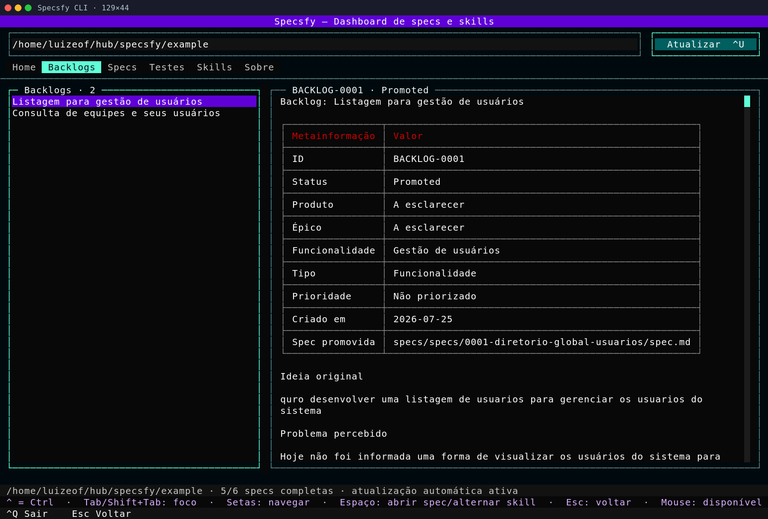Select the active Backlogs tab

[72, 67]
